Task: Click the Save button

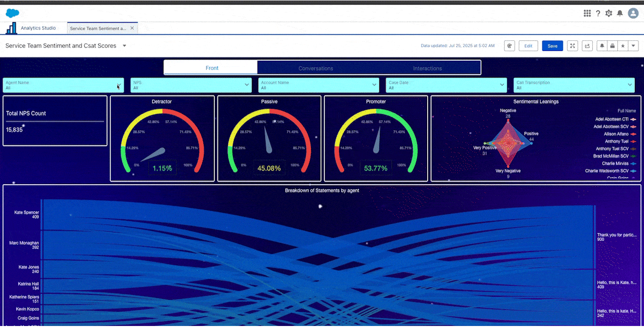Action: click(x=552, y=46)
